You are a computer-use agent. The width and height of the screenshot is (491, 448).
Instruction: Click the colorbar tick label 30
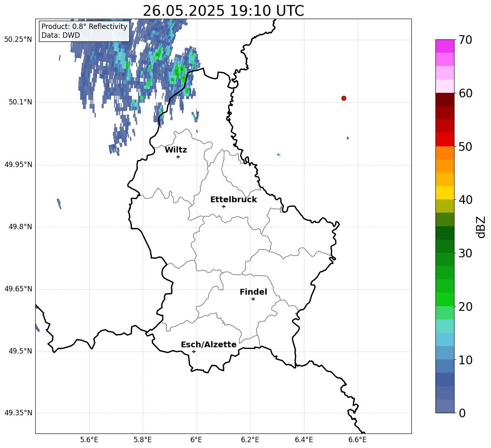coord(465,253)
